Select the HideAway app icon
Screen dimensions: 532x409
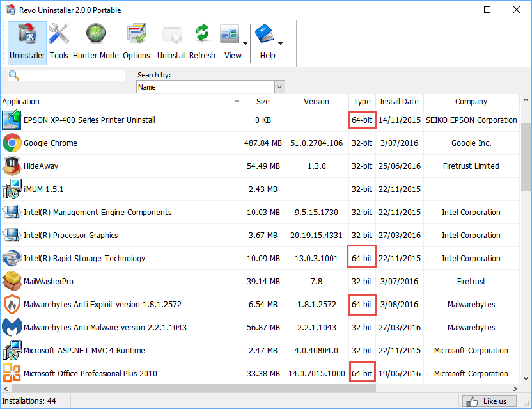[x=12, y=166]
